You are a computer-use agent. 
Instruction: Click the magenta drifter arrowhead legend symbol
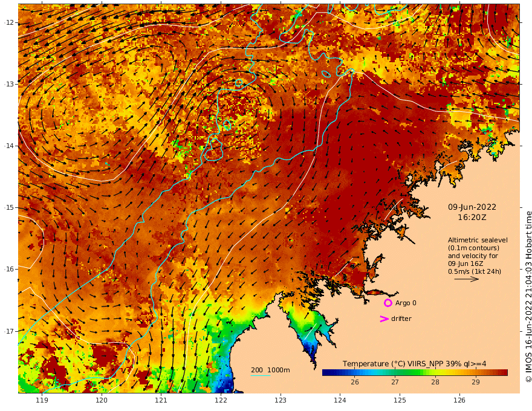384,319
